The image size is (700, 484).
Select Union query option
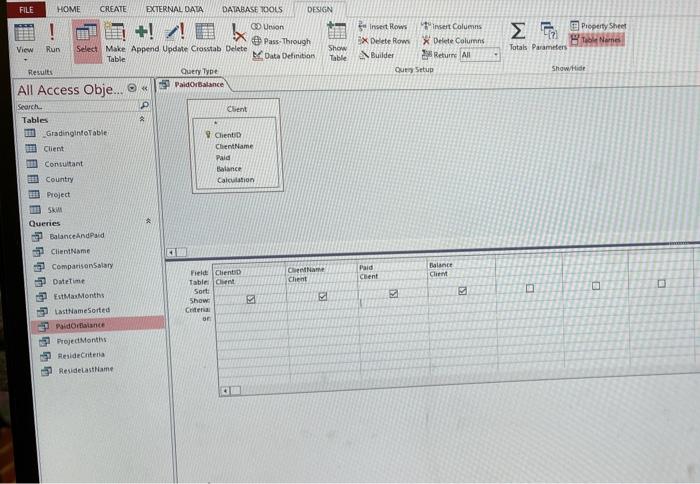click(267, 27)
